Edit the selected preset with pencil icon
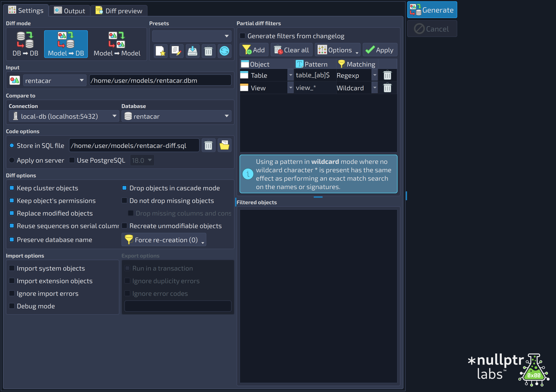The image size is (556, 392). (177, 51)
